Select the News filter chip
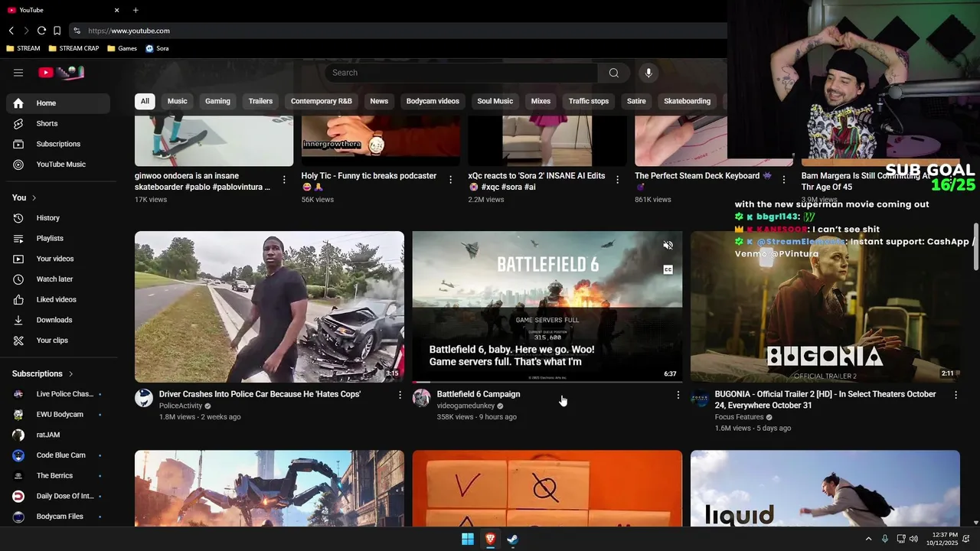 click(x=379, y=101)
